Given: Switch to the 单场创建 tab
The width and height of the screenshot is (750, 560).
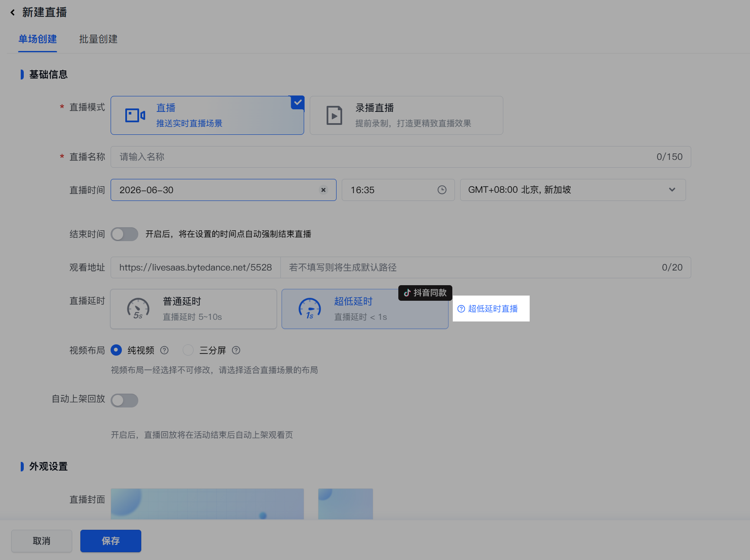Looking at the screenshot, I should point(38,39).
